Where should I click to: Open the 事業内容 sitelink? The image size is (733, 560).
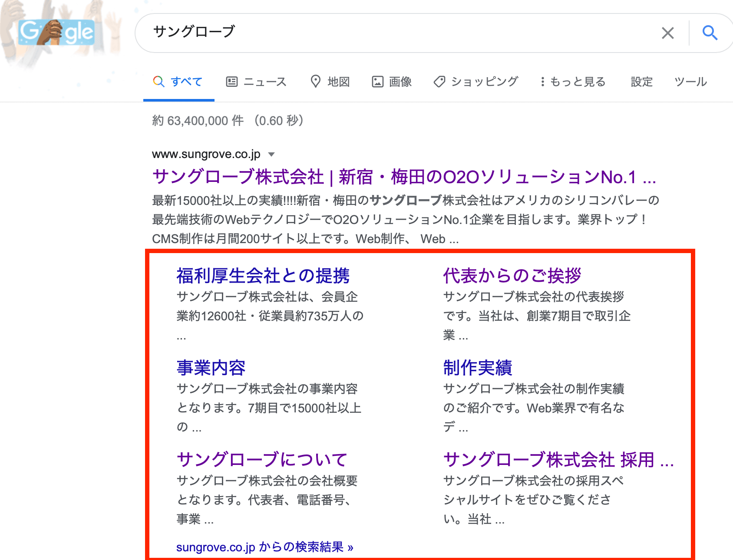211,368
